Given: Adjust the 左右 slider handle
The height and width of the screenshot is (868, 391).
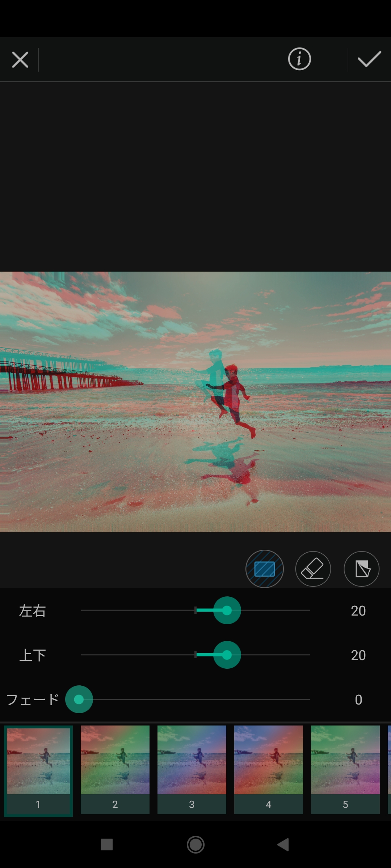Looking at the screenshot, I should point(227,610).
